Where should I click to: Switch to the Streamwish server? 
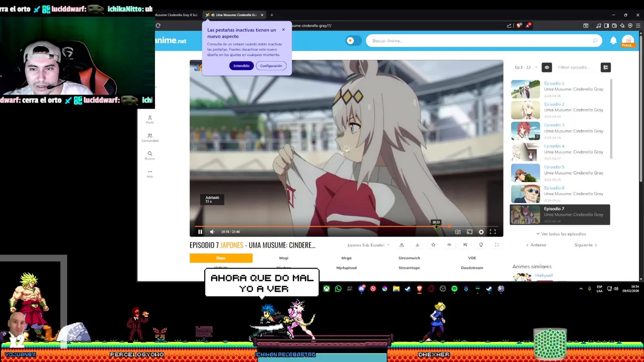point(409,258)
